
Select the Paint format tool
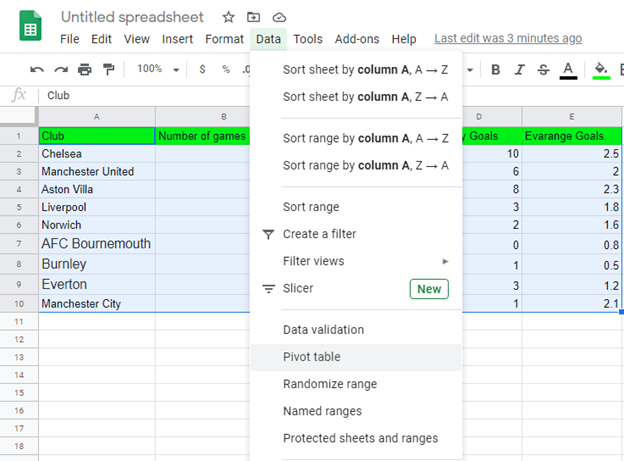click(108, 69)
